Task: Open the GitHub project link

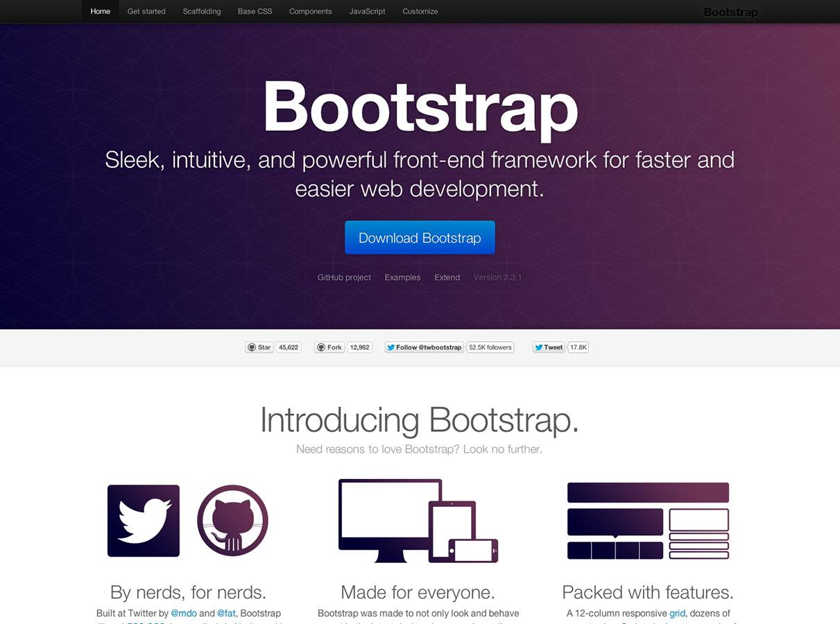Action: coord(344,277)
